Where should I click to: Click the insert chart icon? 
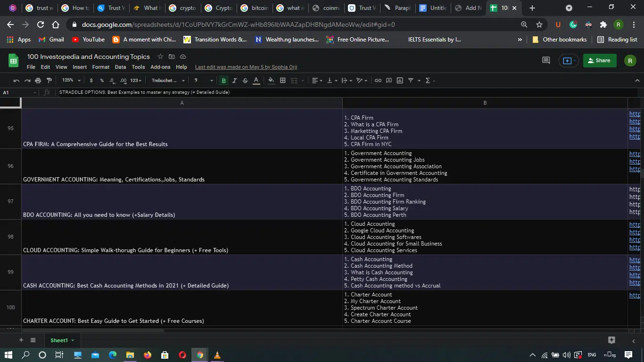pyautogui.click(x=400, y=81)
